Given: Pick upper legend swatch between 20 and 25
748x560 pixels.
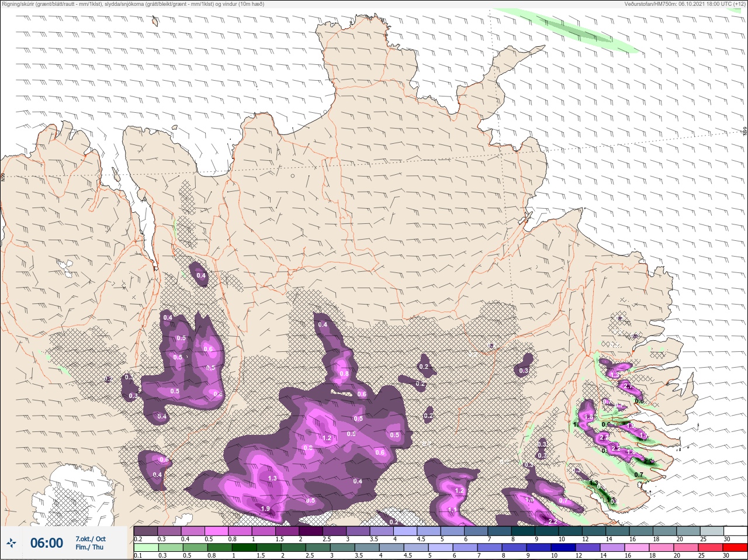Looking at the screenshot, I should coord(689,531).
